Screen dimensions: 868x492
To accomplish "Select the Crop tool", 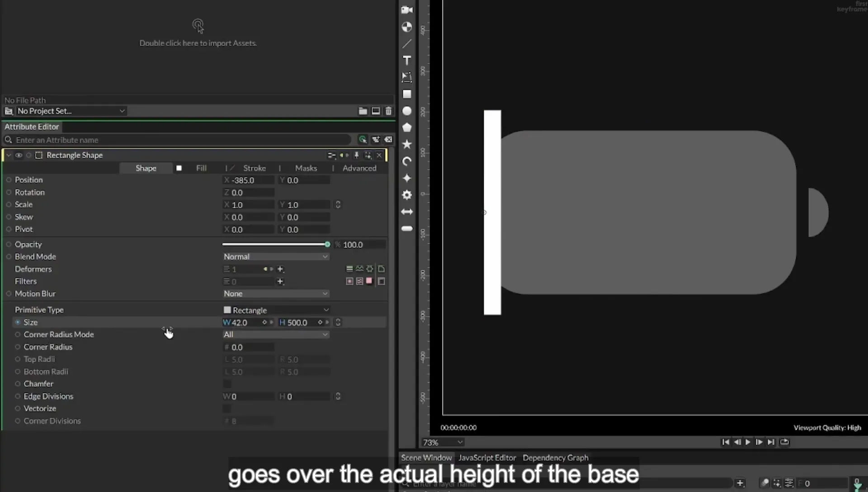I will coord(407,77).
